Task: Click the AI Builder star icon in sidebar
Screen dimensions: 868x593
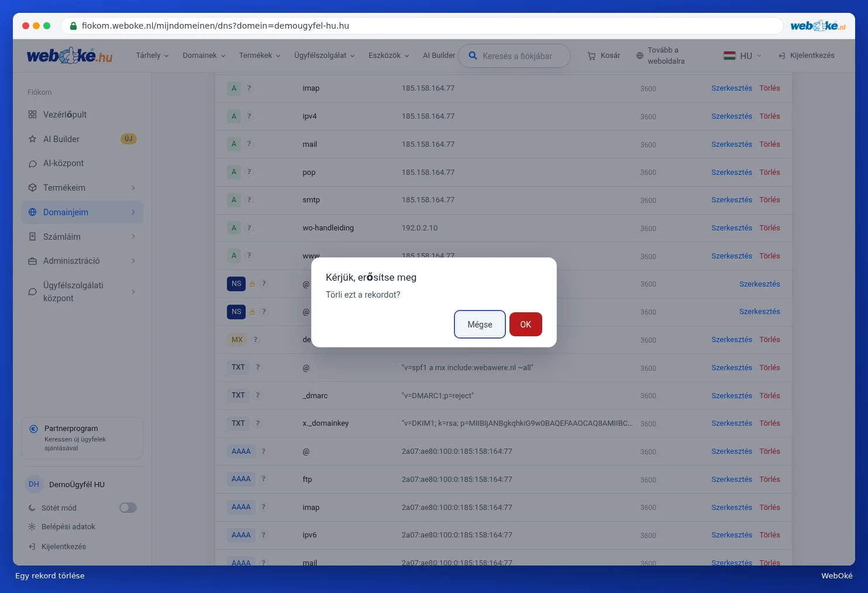Action: (32, 139)
